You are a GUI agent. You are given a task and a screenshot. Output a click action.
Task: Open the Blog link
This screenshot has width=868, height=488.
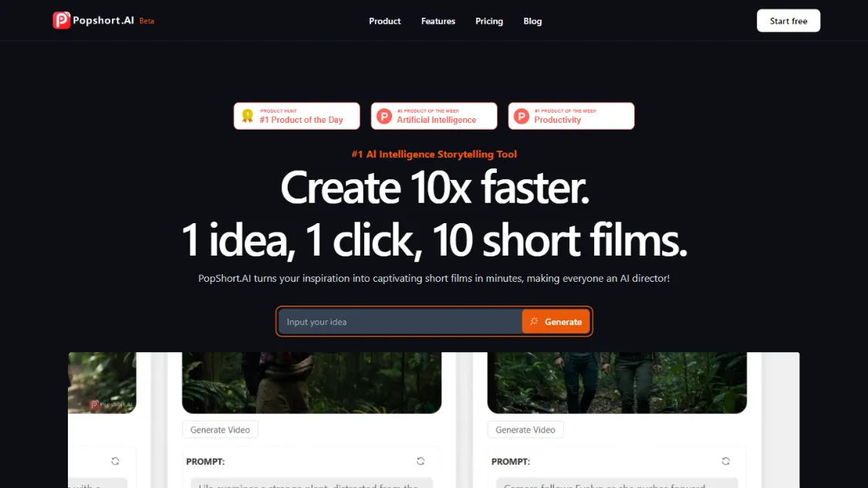coord(532,21)
